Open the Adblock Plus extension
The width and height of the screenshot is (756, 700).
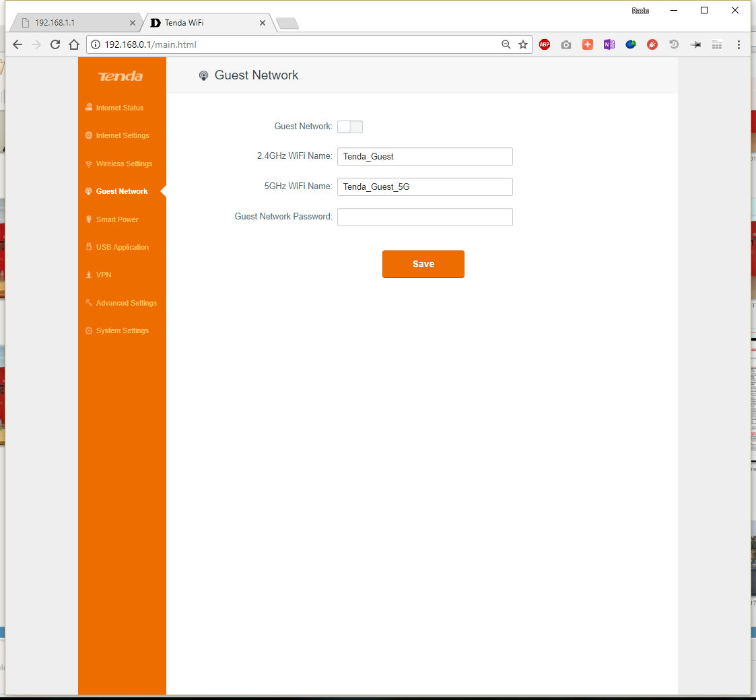(545, 44)
